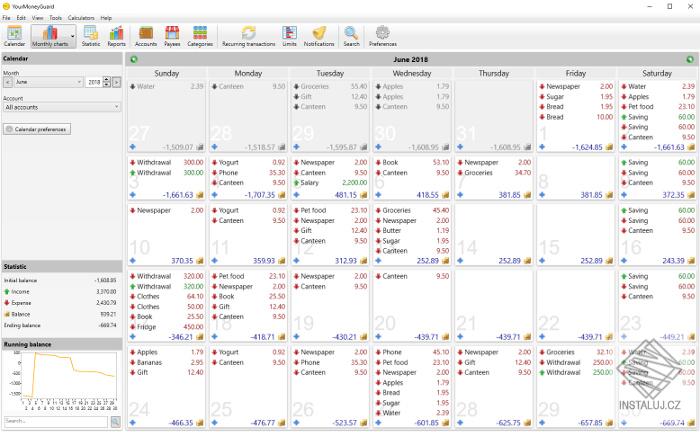
Task: Expand the Month dropdown showing June
Action: point(49,82)
